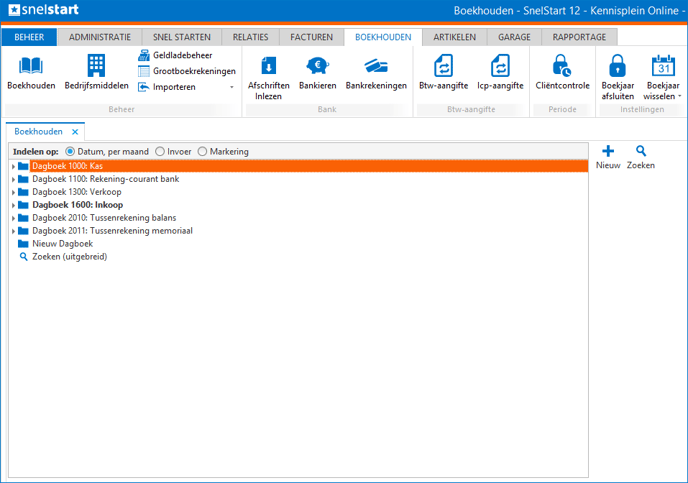Close the Boekhouden document tab
The width and height of the screenshot is (688, 483).
[x=75, y=132]
